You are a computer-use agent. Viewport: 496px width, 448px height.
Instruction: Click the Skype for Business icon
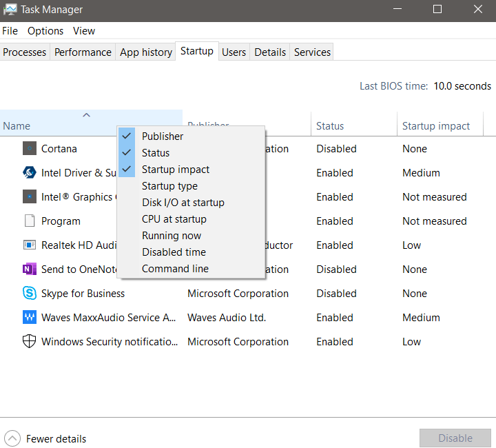(30, 293)
